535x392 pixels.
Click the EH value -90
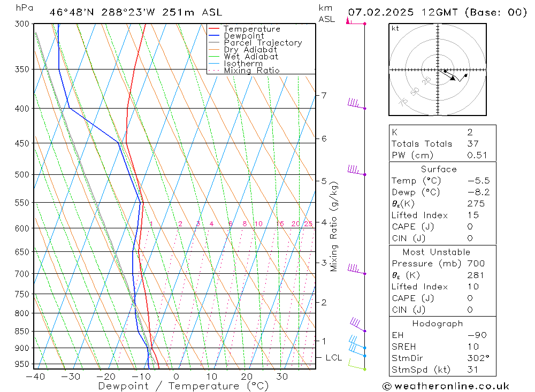pyautogui.click(x=477, y=335)
